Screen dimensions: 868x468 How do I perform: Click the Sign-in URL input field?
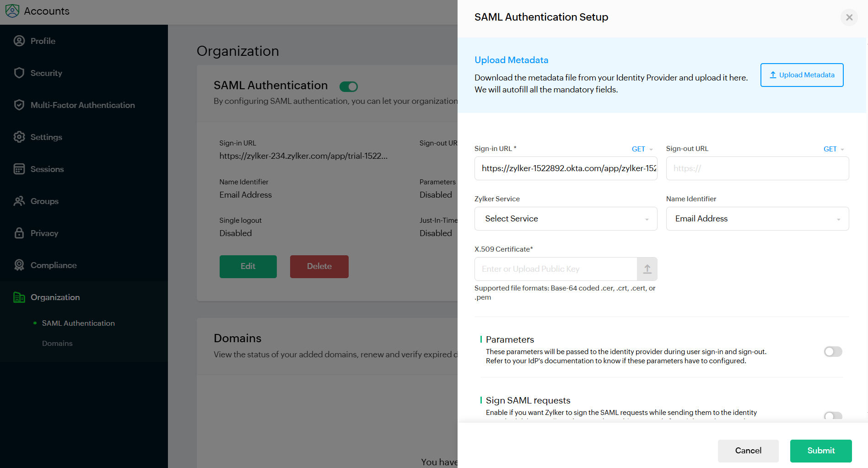566,168
